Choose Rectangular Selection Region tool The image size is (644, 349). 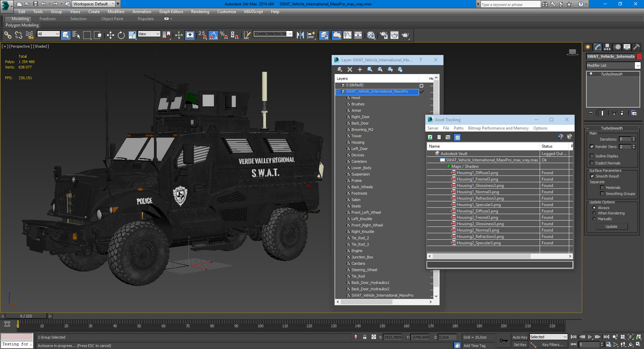coord(87,35)
